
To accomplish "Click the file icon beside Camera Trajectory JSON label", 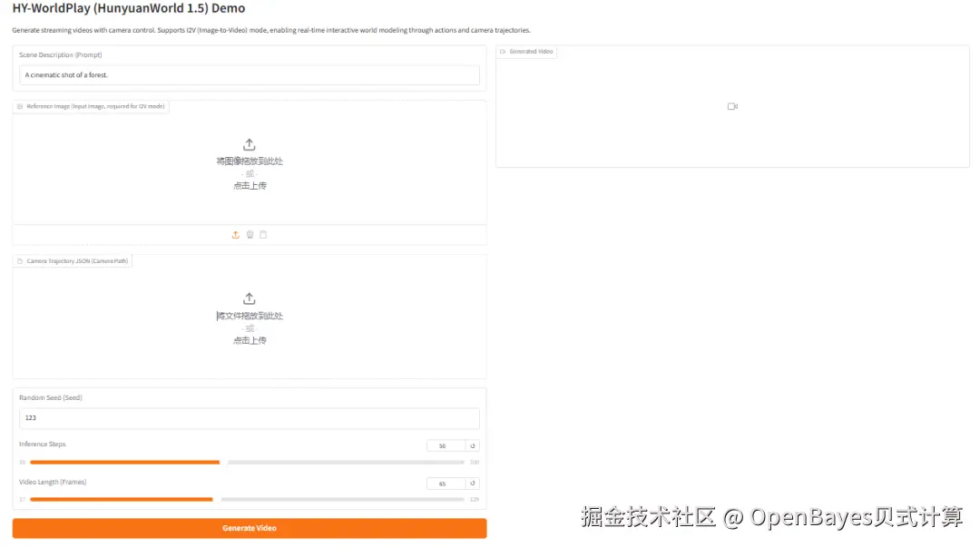I will coord(21,259).
